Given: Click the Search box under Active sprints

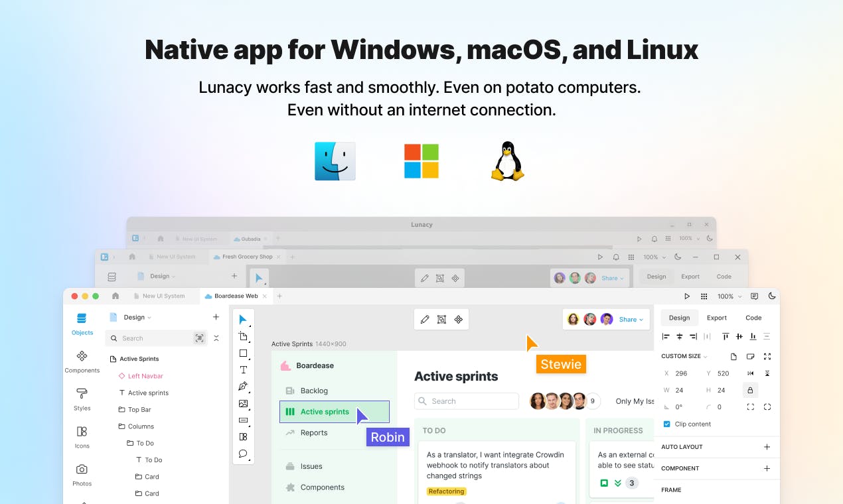Looking at the screenshot, I should (x=467, y=401).
